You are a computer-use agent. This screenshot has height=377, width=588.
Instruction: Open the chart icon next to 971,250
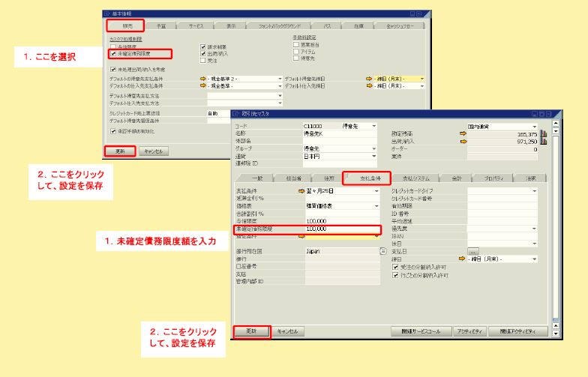point(543,141)
